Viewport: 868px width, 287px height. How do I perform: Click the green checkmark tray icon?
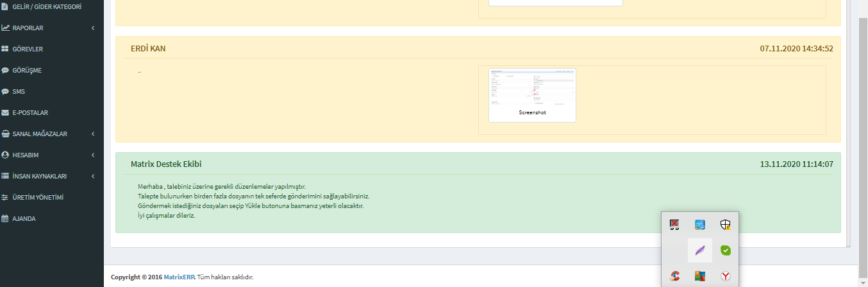pyautogui.click(x=725, y=250)
